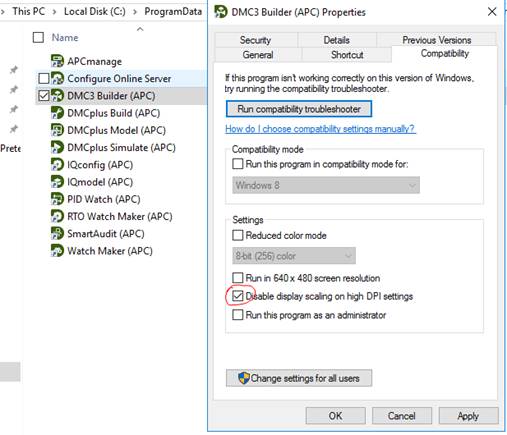The image size is (507, 435).
Task: Open the choose compatibility settings manually link
Action: click(x=320, y=129)
